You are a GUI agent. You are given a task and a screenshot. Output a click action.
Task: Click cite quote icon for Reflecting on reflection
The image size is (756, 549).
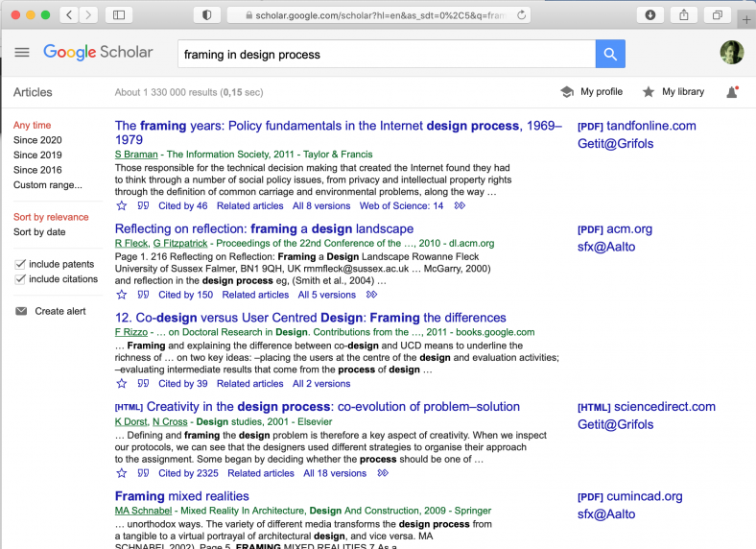click(142, 295)
